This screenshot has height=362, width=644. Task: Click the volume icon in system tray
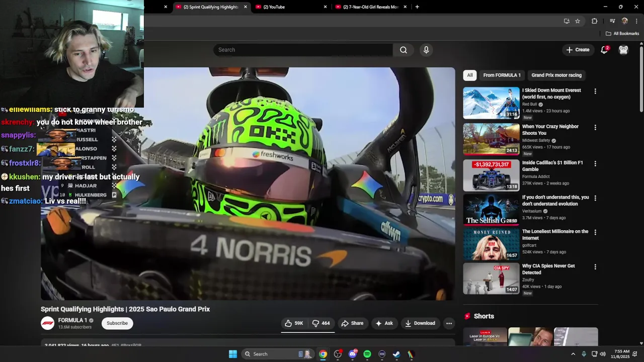coord(603,354)
